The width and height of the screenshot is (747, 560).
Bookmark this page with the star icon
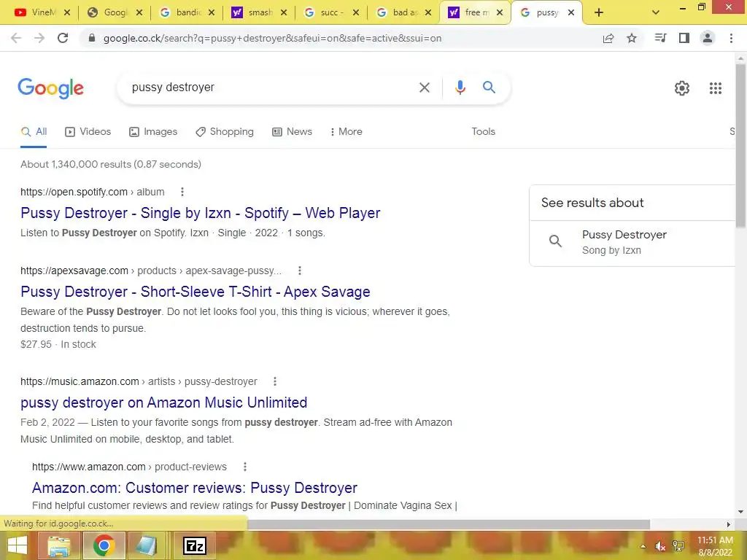click(x=632, y=38)
